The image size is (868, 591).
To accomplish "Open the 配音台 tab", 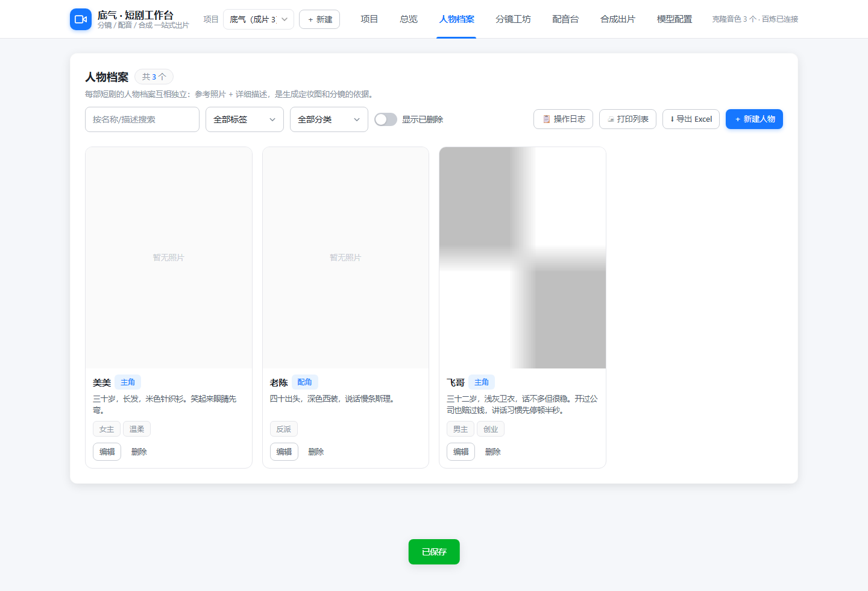I will click(x=565, y=19).
